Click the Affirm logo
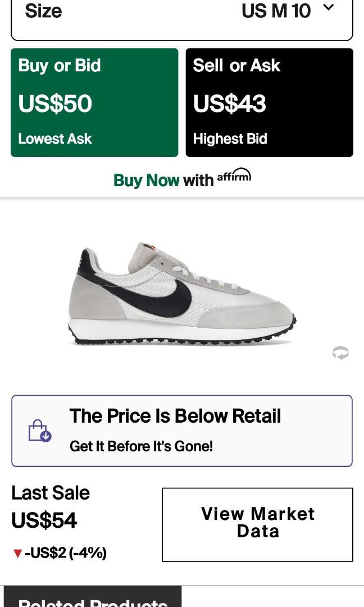Image resolution: width=364 pixels, height=607 pixels. 234,176
